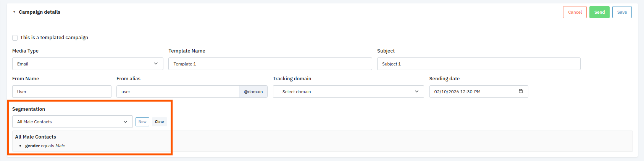Open the Media Type dropdown
This screenshot has height=161, width=644.
pyautogui.click(x=87, y=64)
